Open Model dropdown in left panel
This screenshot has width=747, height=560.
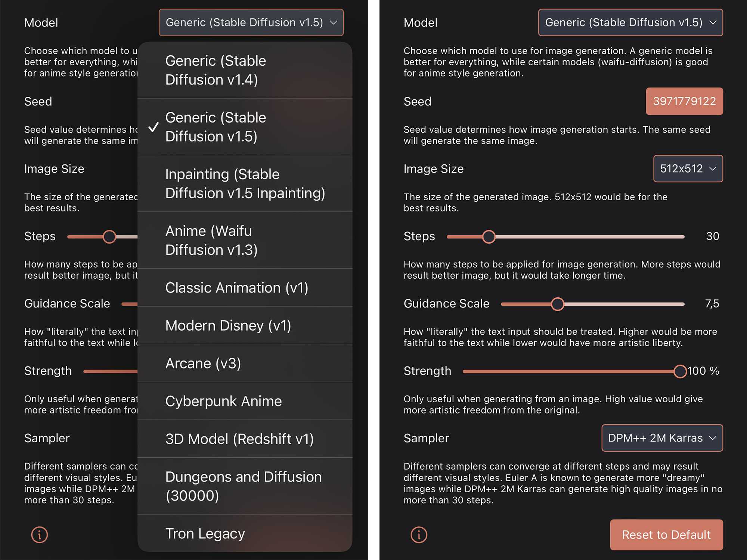click(251, 22)
